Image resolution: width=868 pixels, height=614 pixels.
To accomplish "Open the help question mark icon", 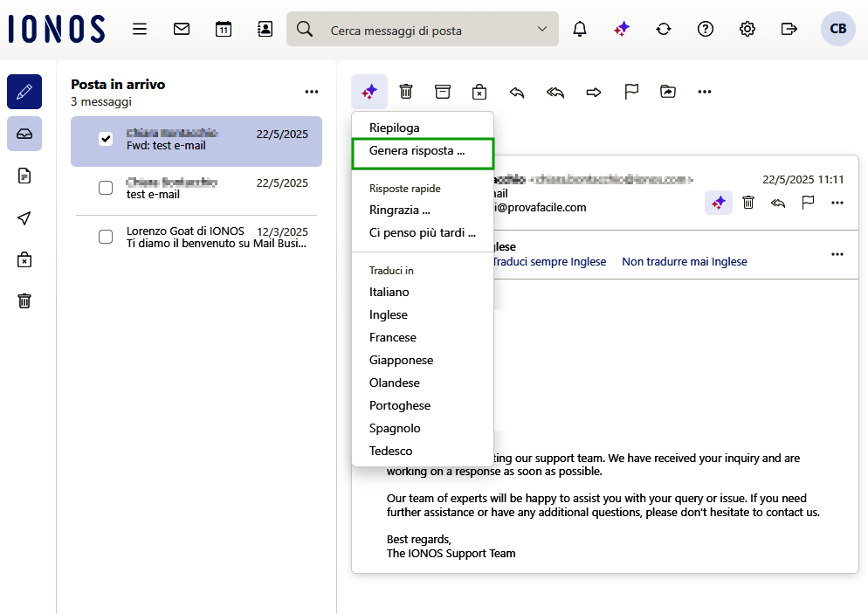I will [706, 29].
